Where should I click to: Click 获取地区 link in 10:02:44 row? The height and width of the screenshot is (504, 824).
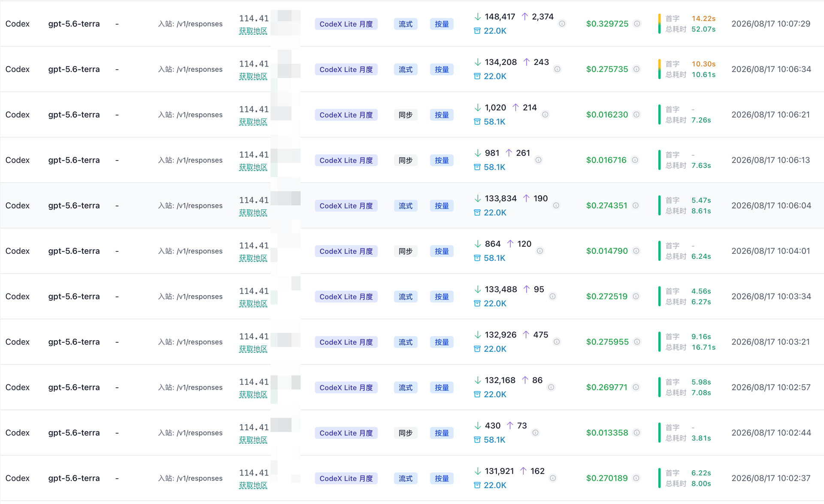[253, 441]
